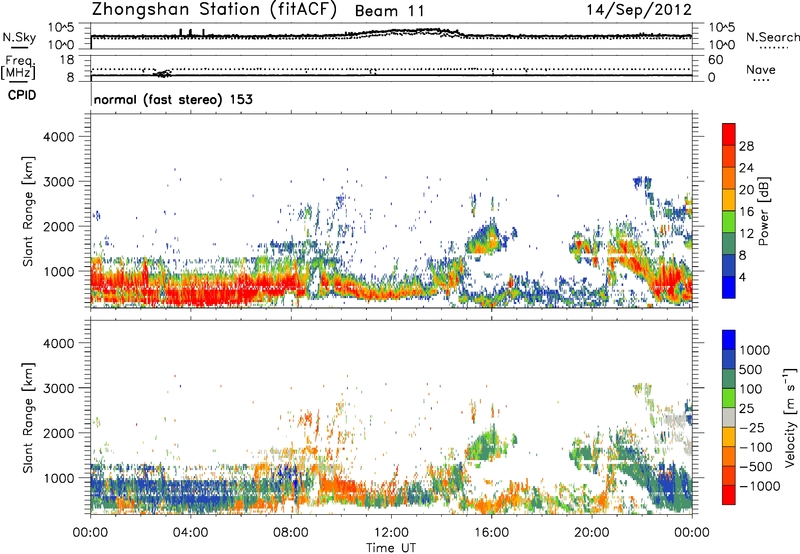The image size is (800, 554).
Task: Select the "Power [dB]" colorbar title
Action: [x=764, y=211]
